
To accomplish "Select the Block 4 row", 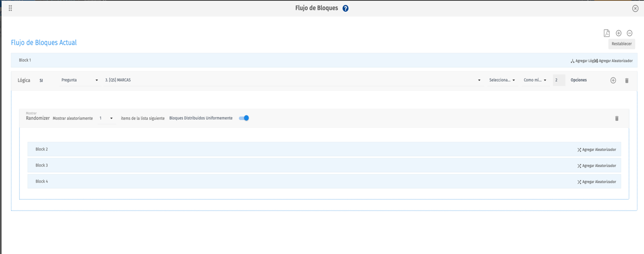I will click(324, 182).
